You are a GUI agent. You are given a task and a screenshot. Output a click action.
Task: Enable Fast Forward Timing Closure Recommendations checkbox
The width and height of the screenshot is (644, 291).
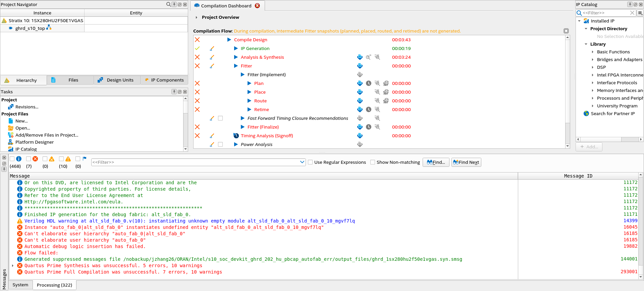pyautogui.click(x=220, y=118)
